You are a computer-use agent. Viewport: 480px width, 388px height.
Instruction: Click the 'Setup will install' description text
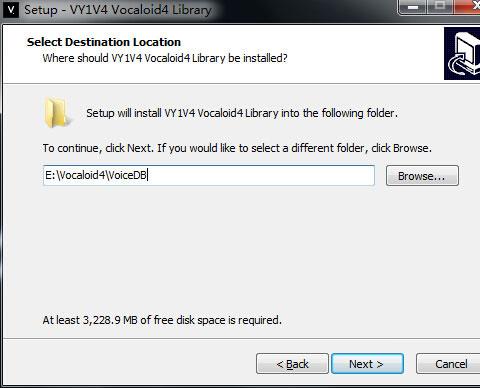point(242,113)
